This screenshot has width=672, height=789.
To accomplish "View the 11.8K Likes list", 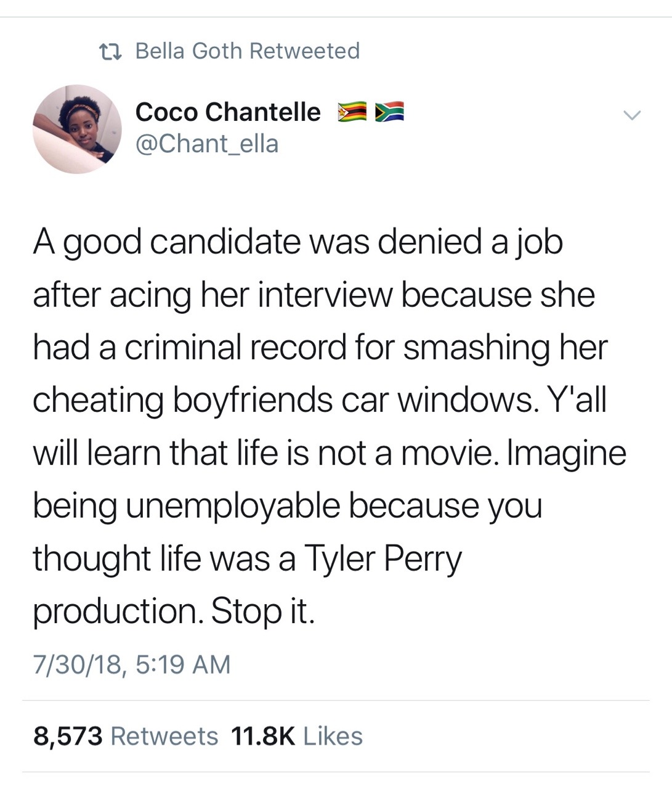I will [x=296, y=736].
